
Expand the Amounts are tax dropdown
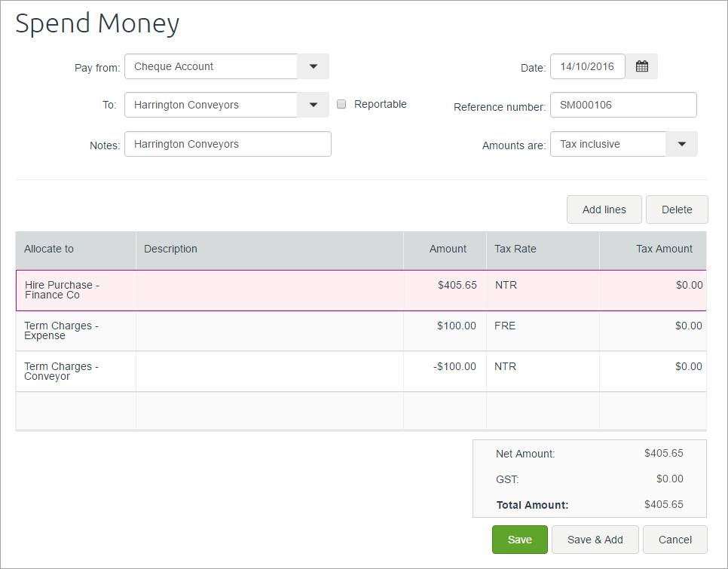tap(681, 144)
